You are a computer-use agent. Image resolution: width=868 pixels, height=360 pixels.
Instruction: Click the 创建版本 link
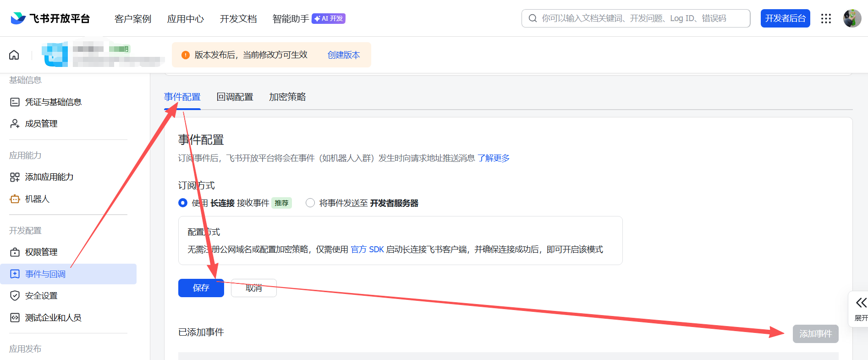[x=343, y=55]
